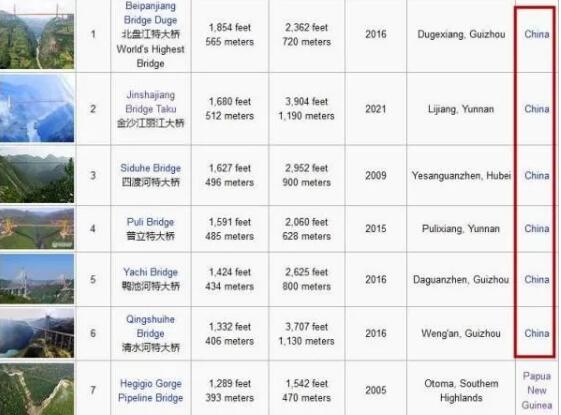Click China link in Siduhe row
Screen dimensions: 561x415
point(537,175)
